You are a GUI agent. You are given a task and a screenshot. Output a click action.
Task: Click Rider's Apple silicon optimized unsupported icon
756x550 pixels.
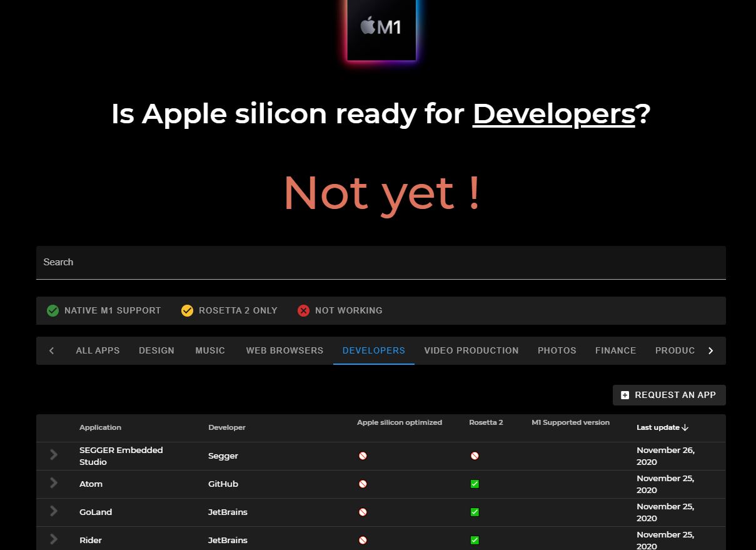pyautogui.click(x=363, y=540)
